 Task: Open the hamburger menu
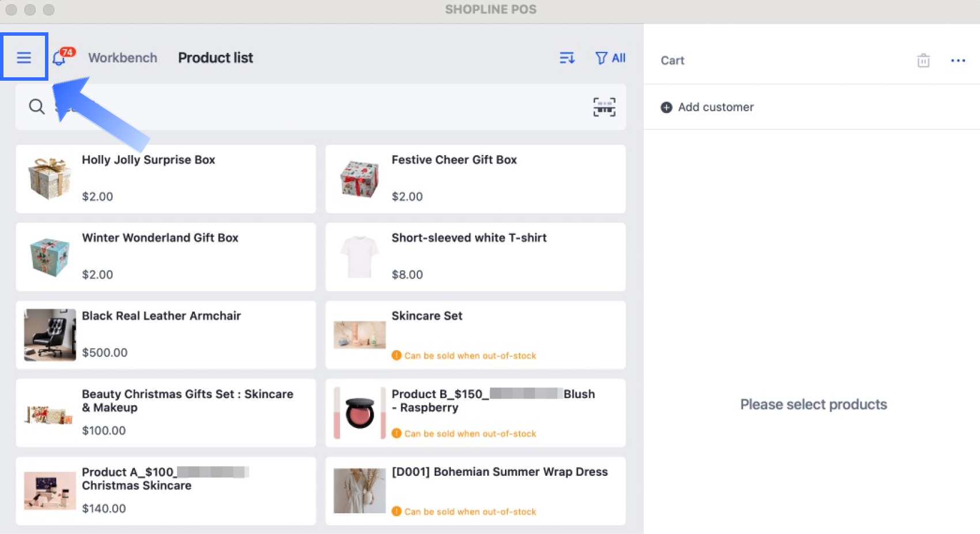tap(24, 57)
